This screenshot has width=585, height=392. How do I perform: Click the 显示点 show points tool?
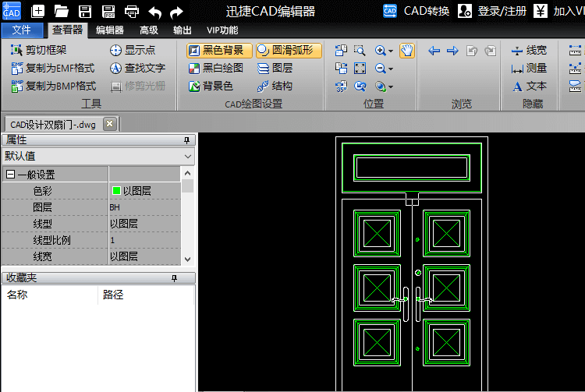[x=133, y=50]
